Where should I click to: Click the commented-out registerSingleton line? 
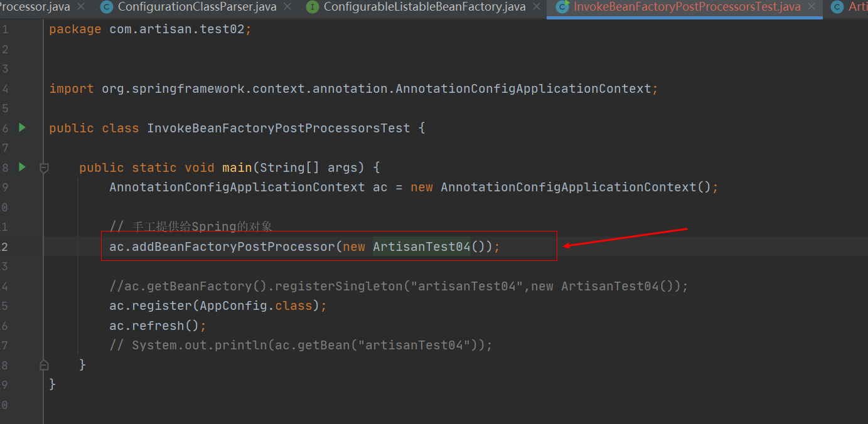pyautogui.click(x=399, y=286)
